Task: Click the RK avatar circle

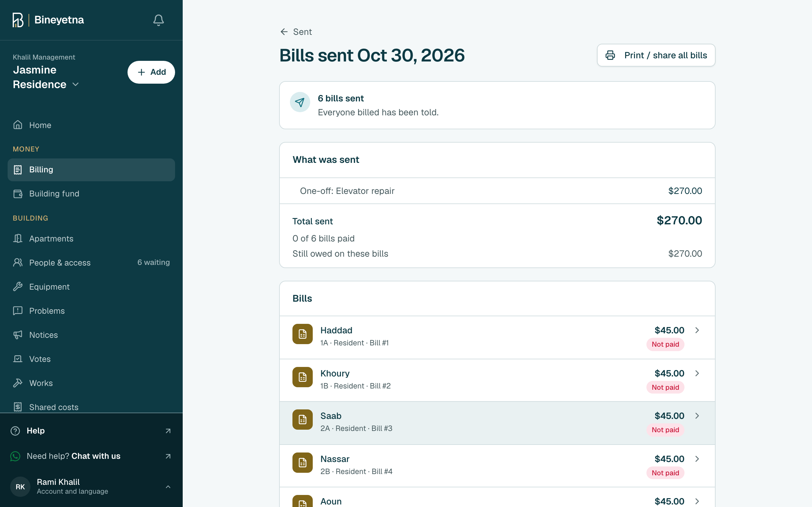Action: 20,486
